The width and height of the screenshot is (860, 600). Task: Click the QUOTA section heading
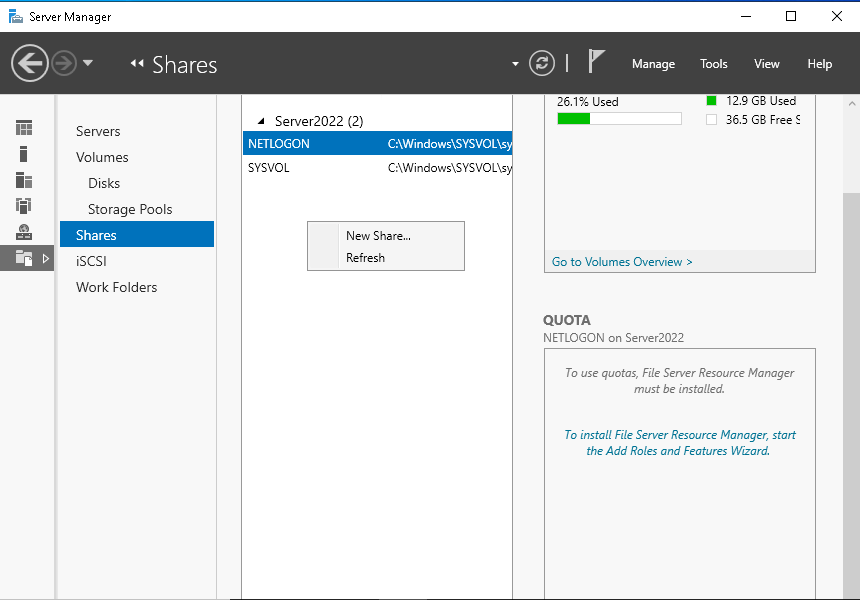coord(567,320)
